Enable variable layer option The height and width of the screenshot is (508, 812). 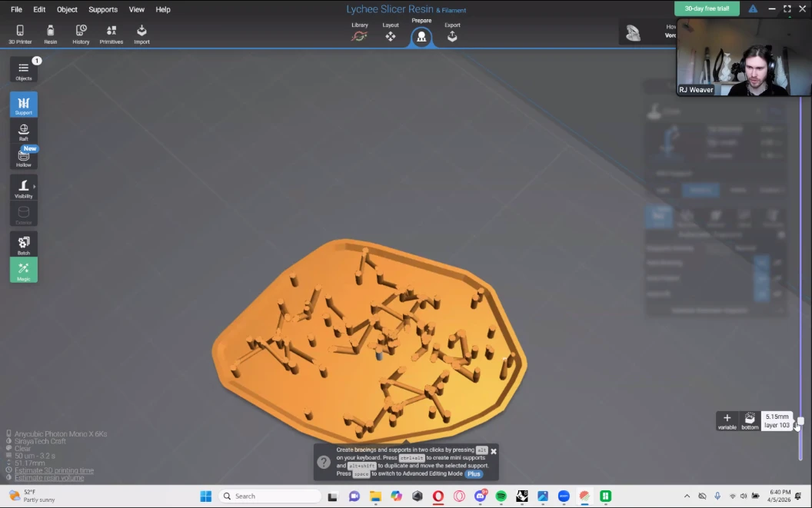tap(727, 420)
